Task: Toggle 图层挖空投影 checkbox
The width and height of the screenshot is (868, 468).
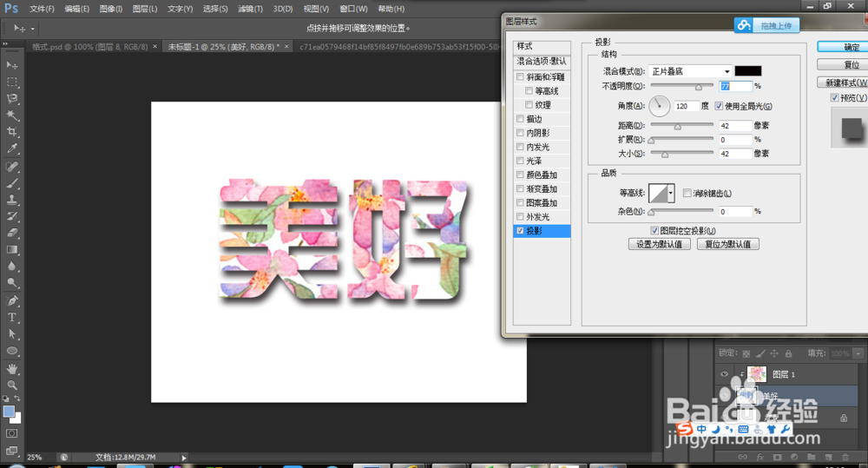Action: pyautogui.click(x=654, y=230)
